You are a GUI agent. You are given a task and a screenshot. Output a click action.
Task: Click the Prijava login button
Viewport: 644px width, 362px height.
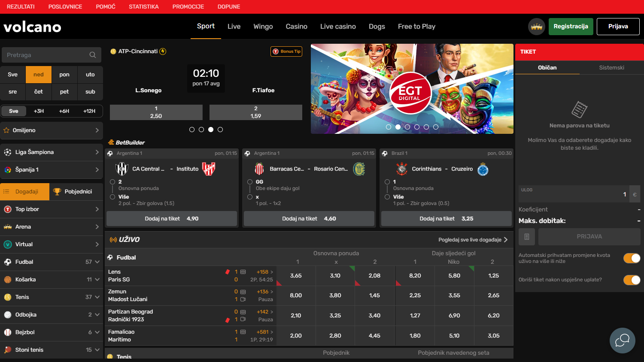(618, 27)
